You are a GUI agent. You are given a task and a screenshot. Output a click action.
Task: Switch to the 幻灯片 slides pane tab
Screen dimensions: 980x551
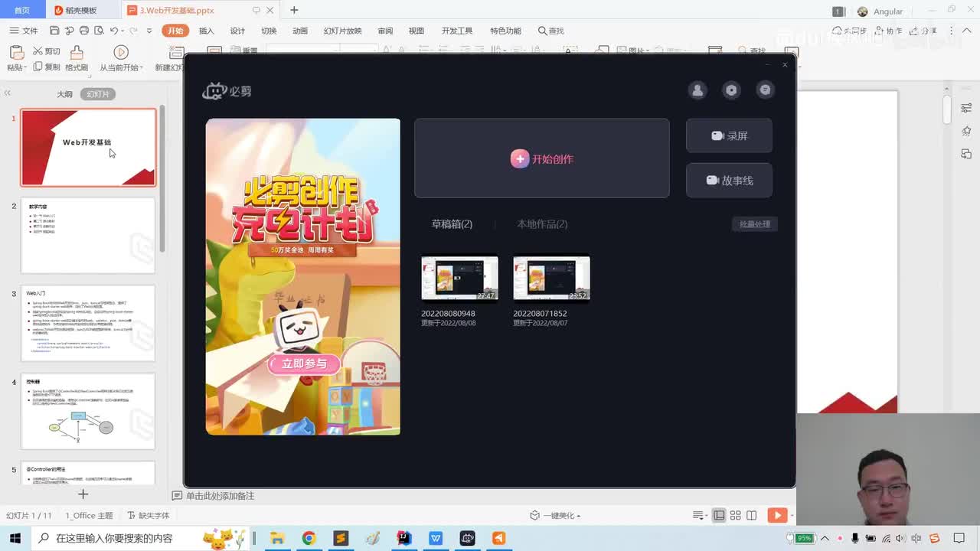98,94
